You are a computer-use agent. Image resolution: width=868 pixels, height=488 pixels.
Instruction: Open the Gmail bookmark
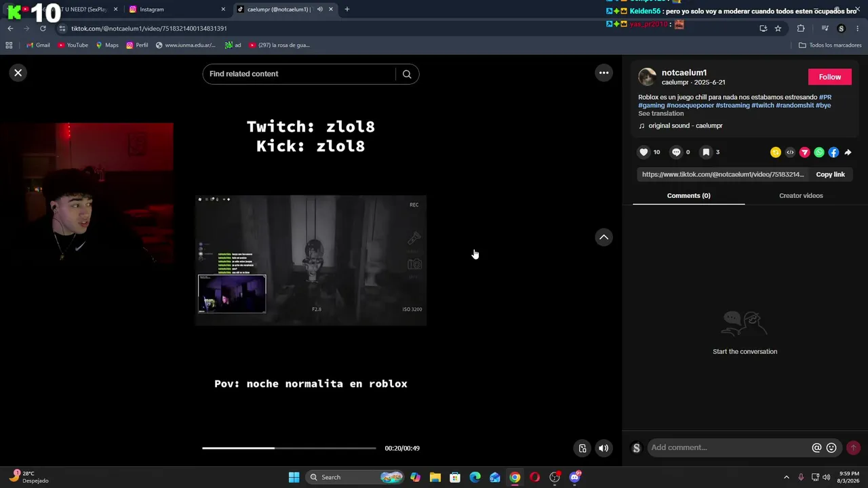tap(38, 45)
